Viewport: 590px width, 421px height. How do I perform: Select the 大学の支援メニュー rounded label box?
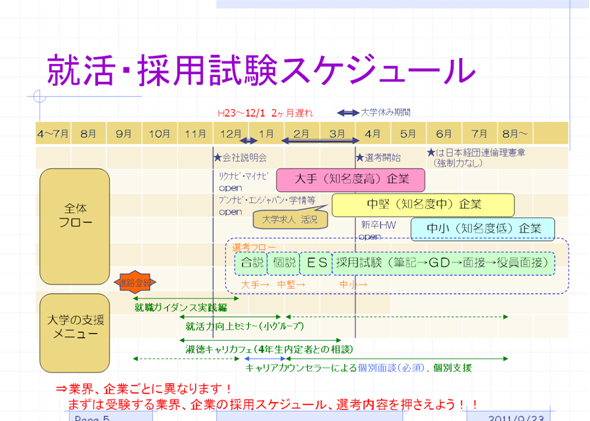coord(75,333)
